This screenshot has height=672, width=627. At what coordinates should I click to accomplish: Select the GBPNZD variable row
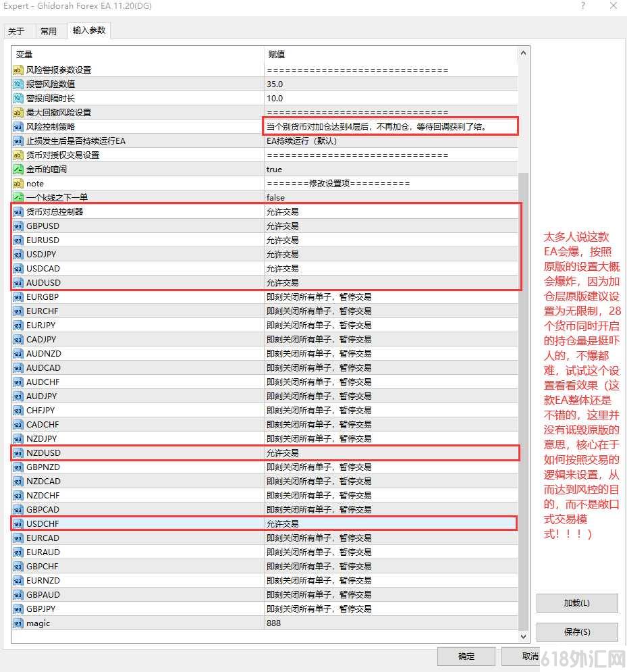265,467
